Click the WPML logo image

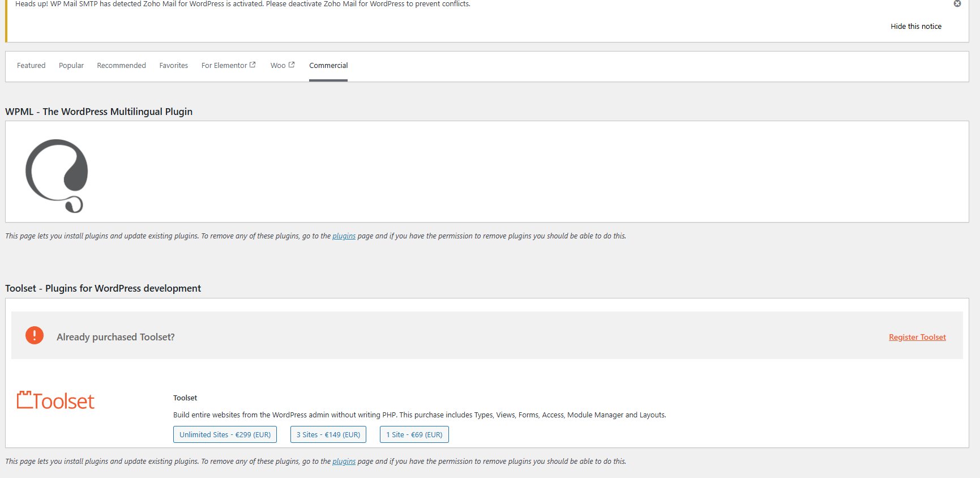57,176
